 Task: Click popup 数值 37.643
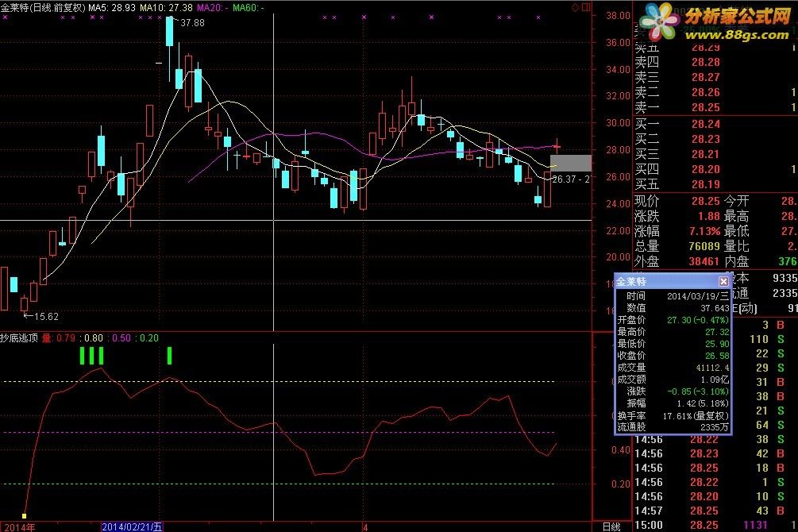point(715,308)
